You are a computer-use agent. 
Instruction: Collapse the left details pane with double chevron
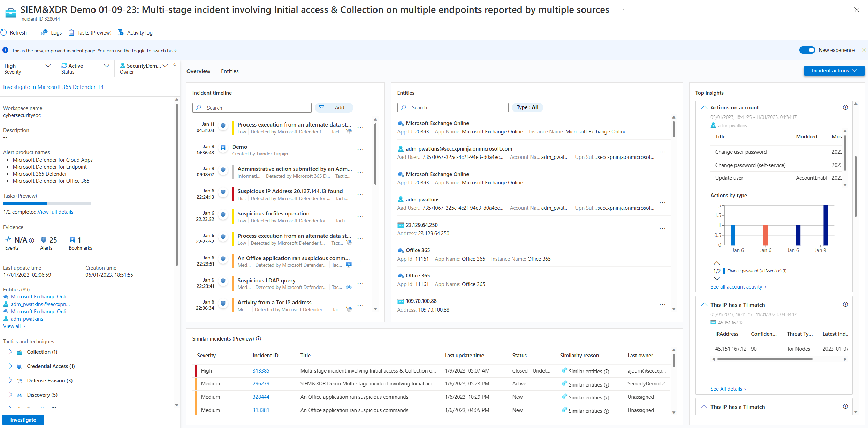[175, 65]
